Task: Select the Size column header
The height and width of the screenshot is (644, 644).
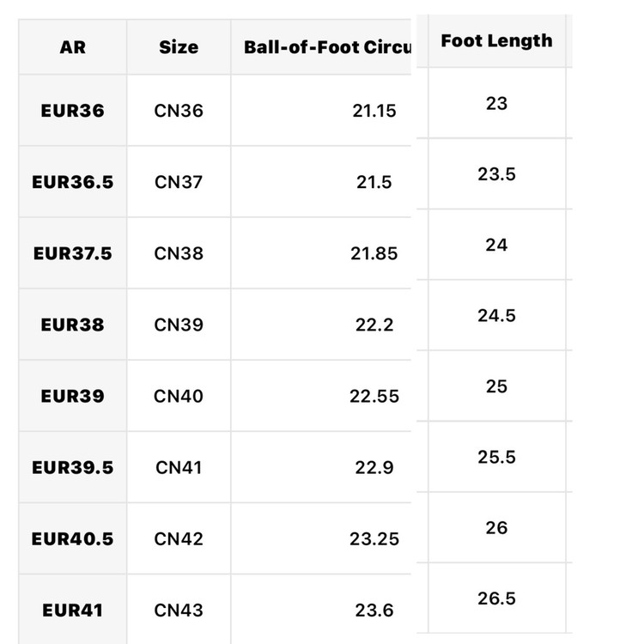Action: point(179,47)
